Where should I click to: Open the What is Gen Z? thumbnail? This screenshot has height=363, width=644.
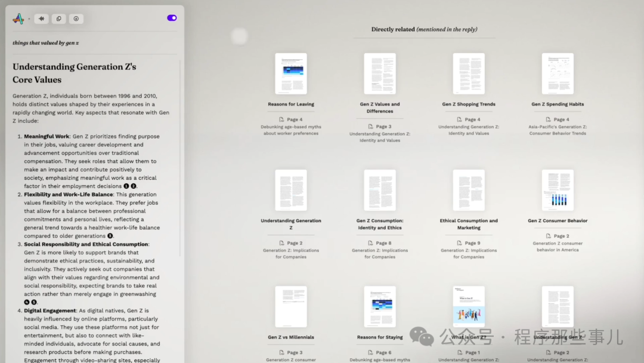(469, 307)
